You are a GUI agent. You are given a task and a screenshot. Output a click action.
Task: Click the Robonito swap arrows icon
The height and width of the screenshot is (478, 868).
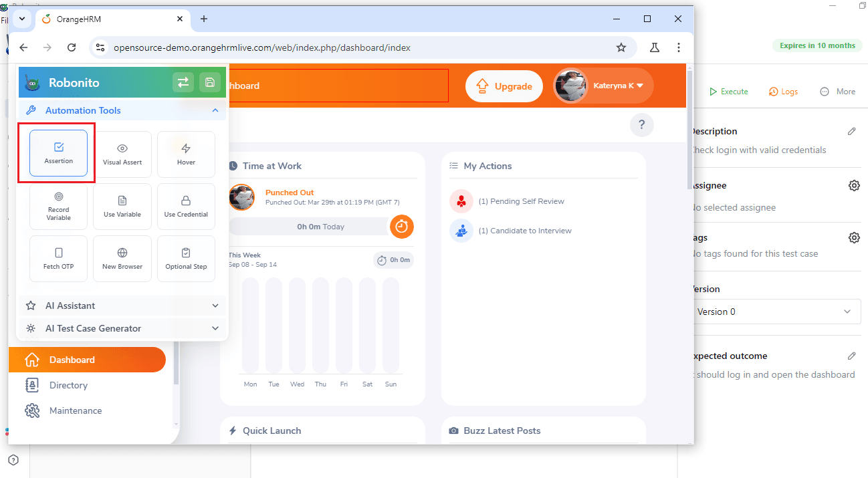(183, 82)
